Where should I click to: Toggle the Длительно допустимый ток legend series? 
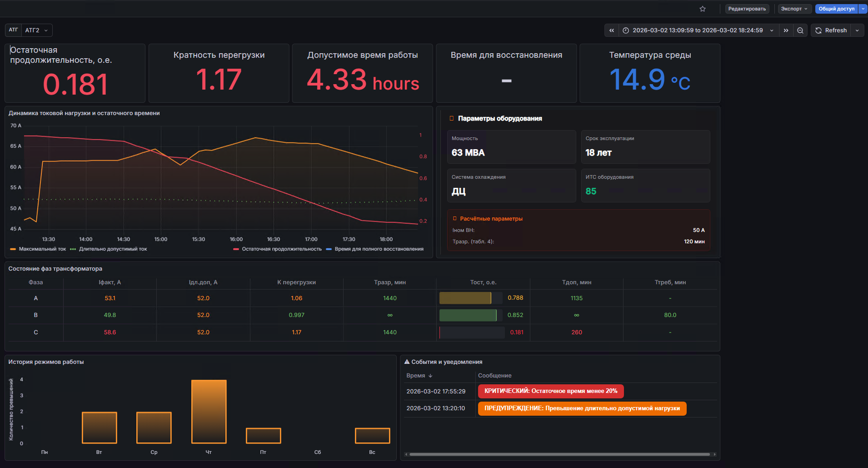click(x=113, y=249)
